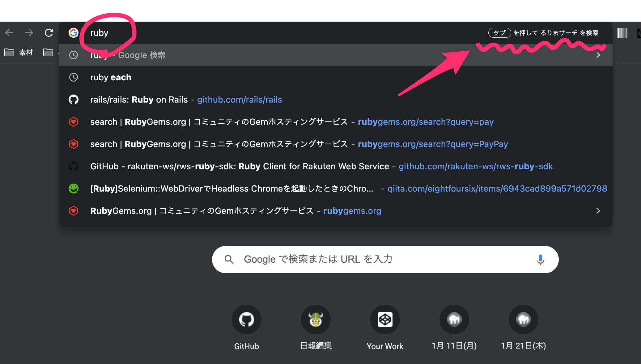Click the RubyGems icon of query=pay row
This screenshot has width=641, height=364.
pyautogui.click(x=74, y=122)
